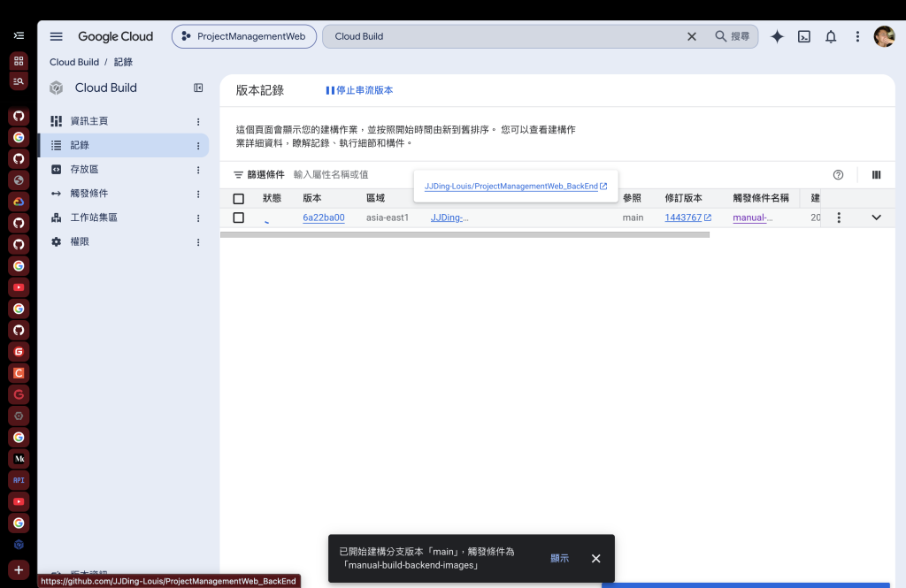Click the Gemini sparkle icon

click(777, 36)
